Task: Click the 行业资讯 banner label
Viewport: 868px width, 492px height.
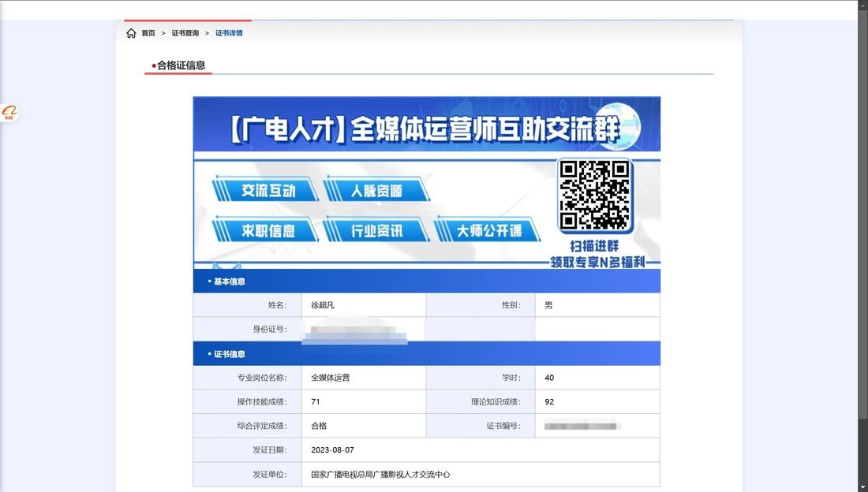Action: click(x=376, y=230)
